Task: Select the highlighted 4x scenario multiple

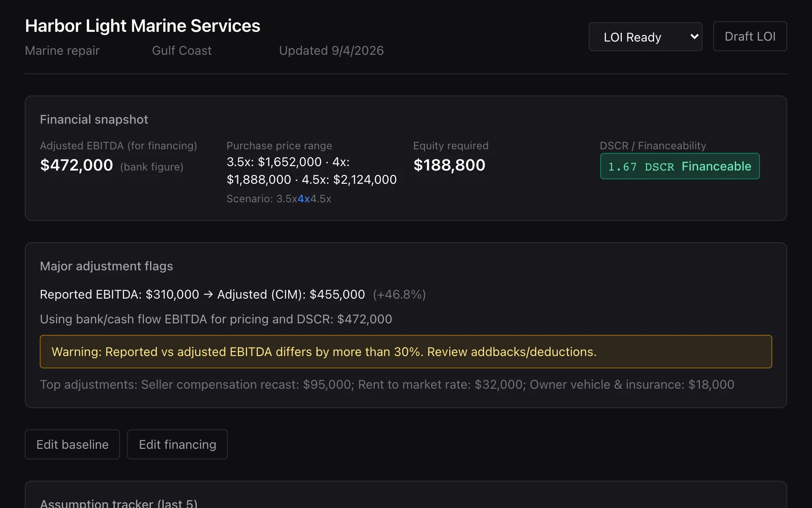Action: (304, 199)
